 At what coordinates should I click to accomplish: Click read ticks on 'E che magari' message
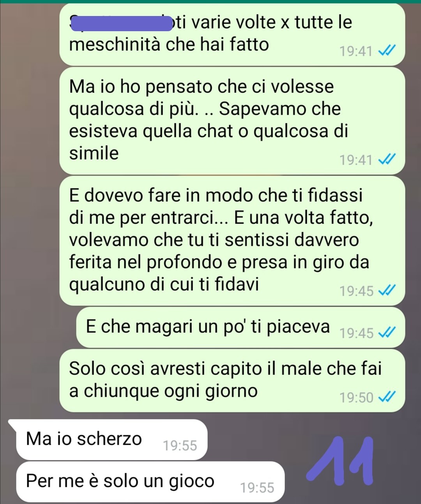(x=387, y=333)
